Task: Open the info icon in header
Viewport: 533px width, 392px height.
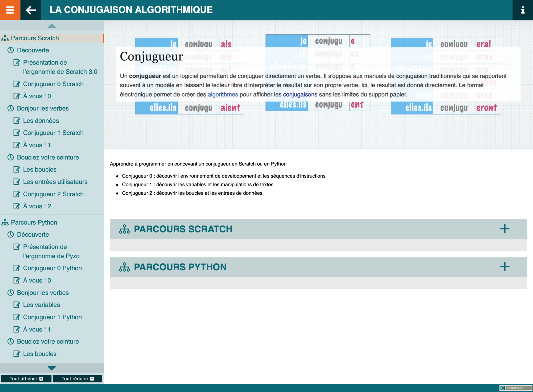Action: coord(523,10)
